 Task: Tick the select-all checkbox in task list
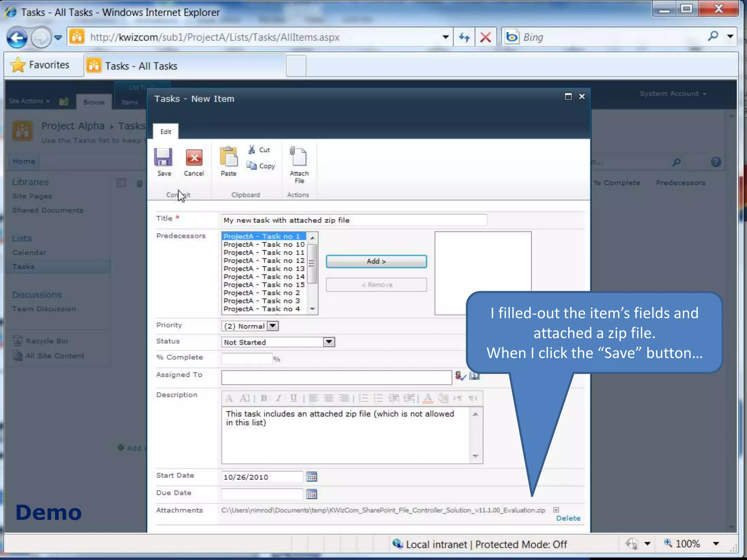pyautogui.click(x=121, y=183)
